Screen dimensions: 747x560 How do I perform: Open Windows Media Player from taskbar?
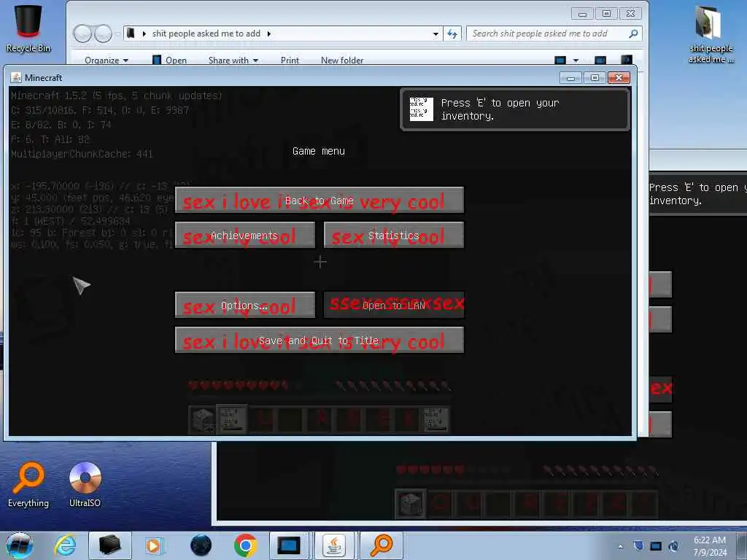click(x=154, y=545)
